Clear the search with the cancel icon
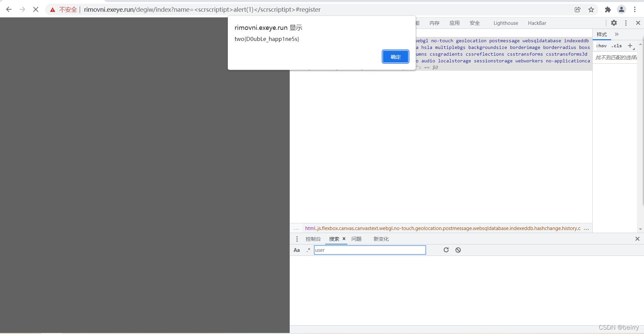The height and width of the screenshot is (334, 644). tap(458, 250)
